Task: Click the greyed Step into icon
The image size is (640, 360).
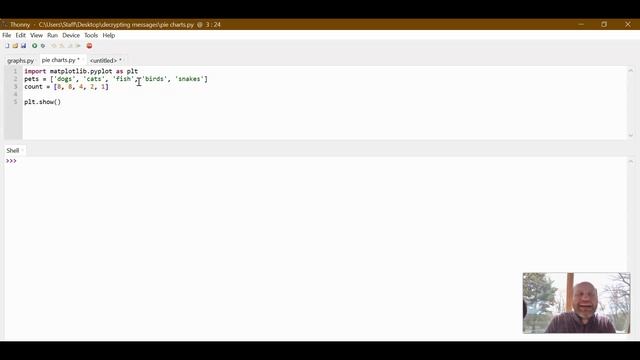Action: (62, 46)
